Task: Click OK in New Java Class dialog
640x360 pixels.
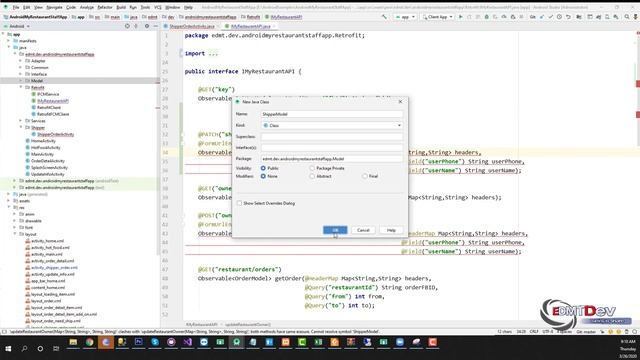Action: 335,230
